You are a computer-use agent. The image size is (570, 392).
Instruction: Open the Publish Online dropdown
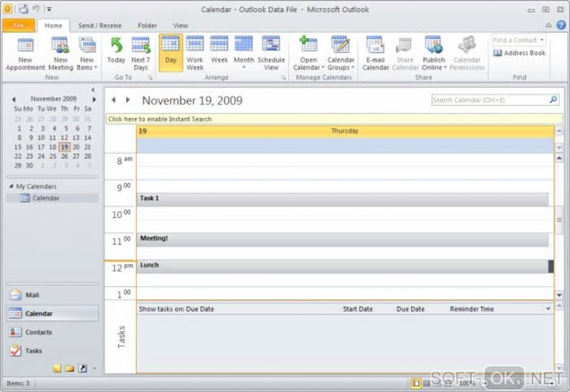[x=434, y=54]
